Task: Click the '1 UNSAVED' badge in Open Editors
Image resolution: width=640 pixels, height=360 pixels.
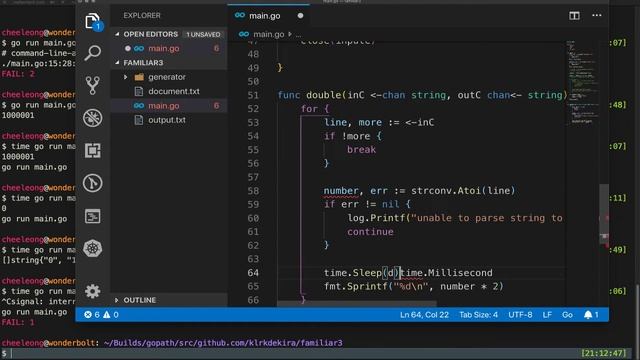Action: coord(203,35)
